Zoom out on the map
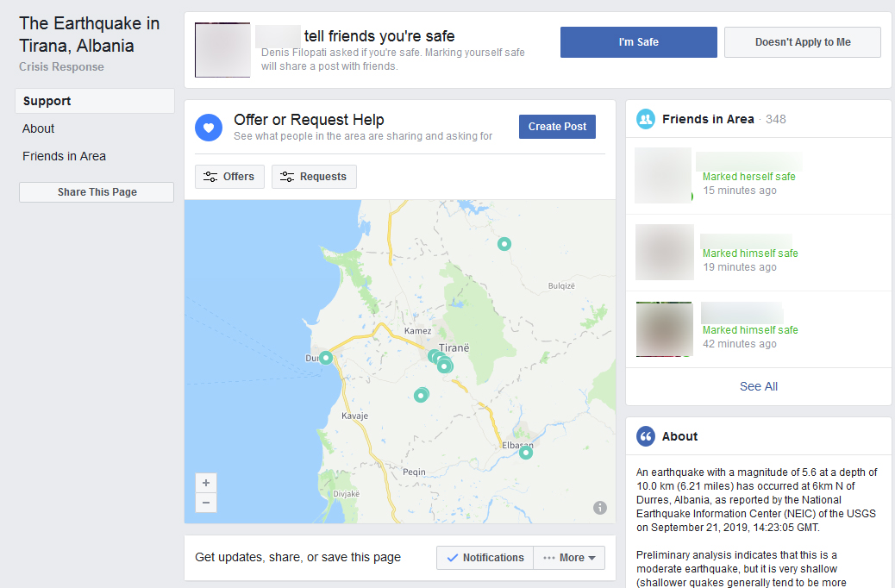The height and width of the screenshot is (588, 895). [206, 503]
